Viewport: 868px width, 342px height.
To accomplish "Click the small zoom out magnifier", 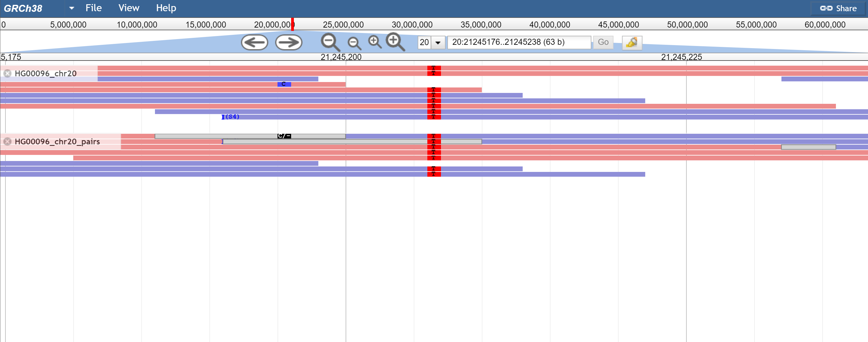I will click(354, 43).
